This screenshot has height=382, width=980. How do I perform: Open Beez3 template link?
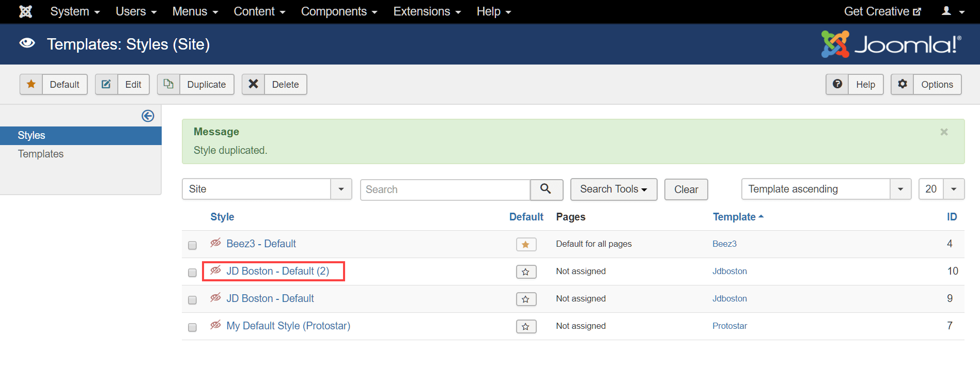click(x=724, y=244)
